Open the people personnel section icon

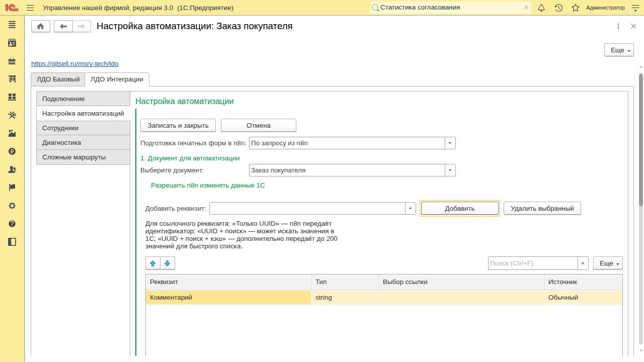12,169
